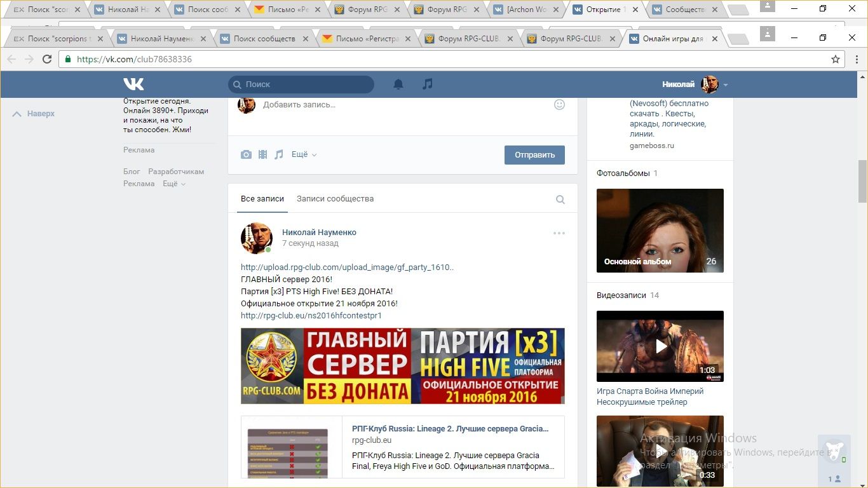Image resolution: width=868 pixels, height=488 pixels.
Task: Open the ГЛАВНЫЙ СЕРВЕР banner image
Action: click(x=403, y=366)
